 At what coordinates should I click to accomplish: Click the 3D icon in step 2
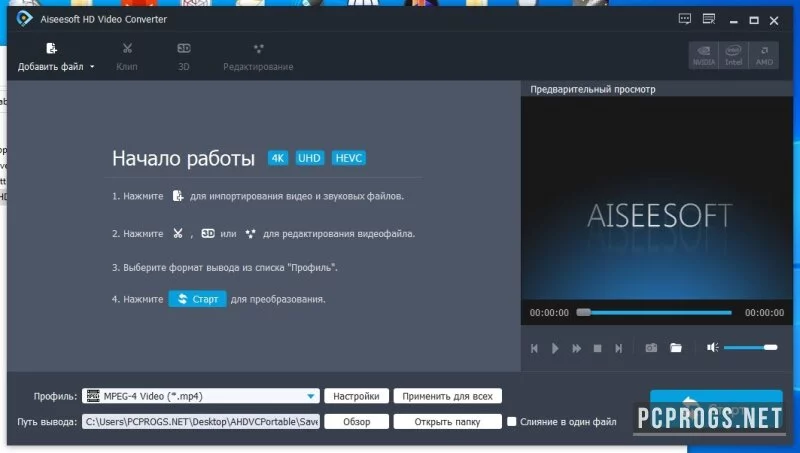[208, 234]
